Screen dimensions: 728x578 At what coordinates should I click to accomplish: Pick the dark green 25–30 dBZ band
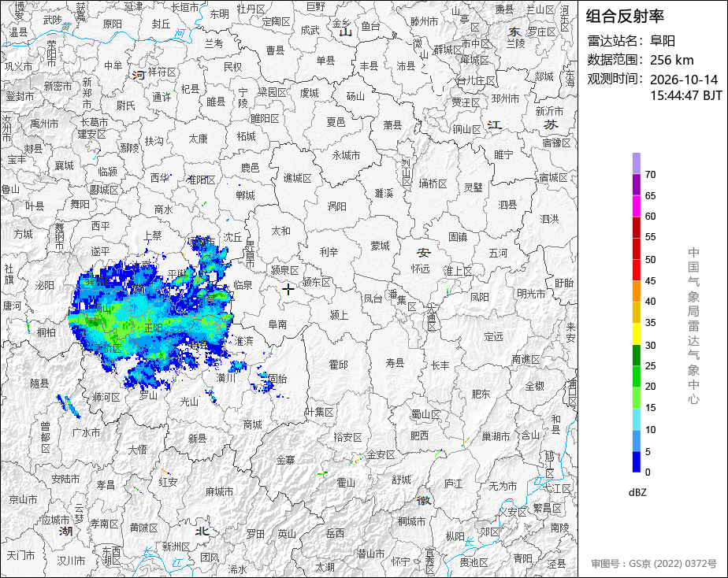point(636,355)
